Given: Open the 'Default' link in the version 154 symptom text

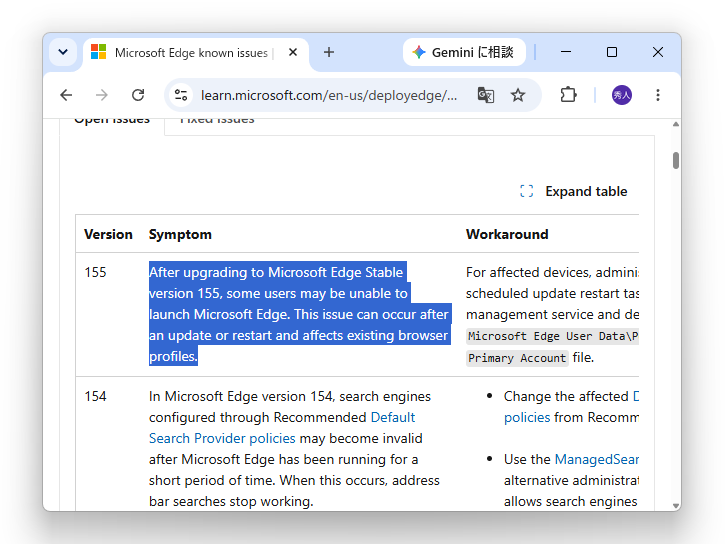Looking at the screenshot, I should pyautogui.click(x=393, y=417).
